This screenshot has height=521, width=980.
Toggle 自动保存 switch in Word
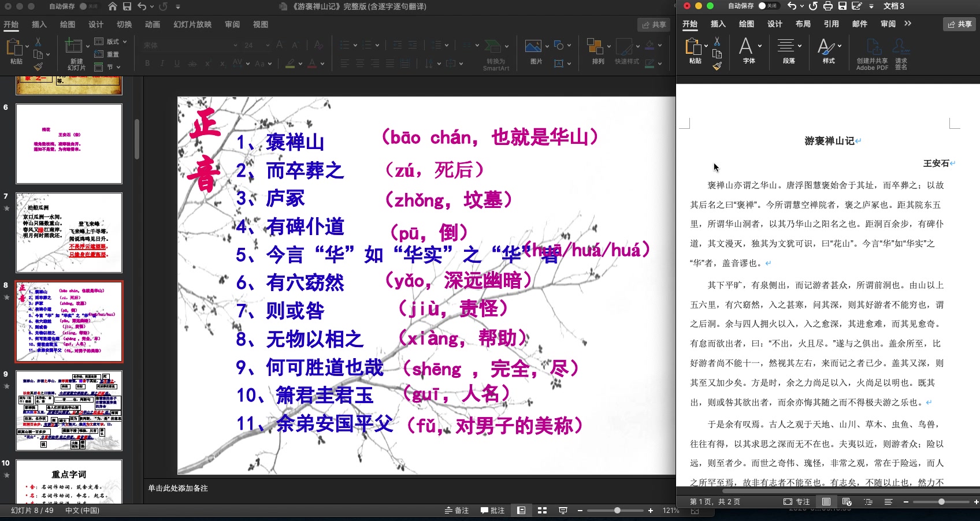[768, 6]
